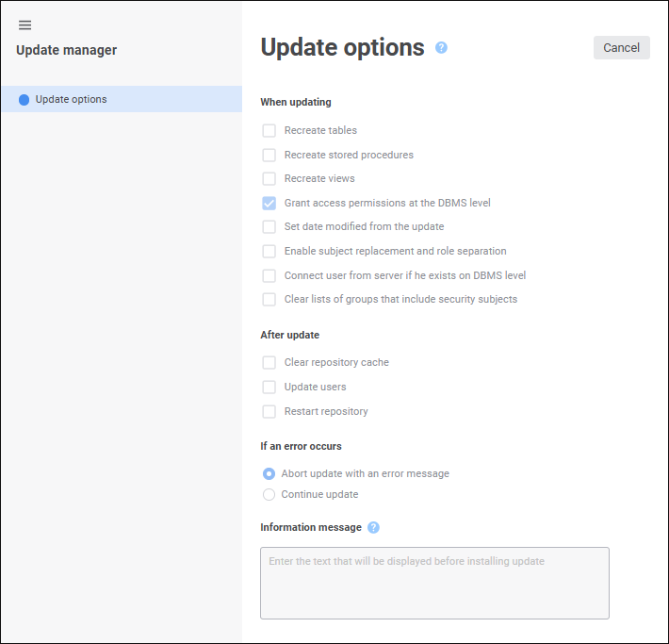669x644 pixels.
Task: Enable Clear lists of groups checkbox
Action: [269, 300]
